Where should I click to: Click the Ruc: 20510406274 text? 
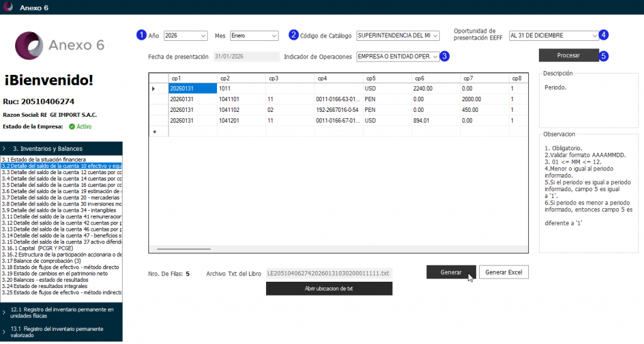click(38, 101)
